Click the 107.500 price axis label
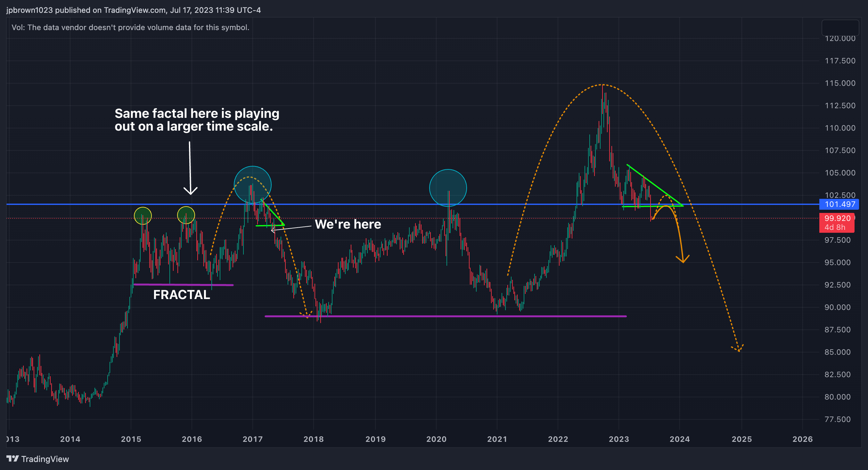 click(x=840, y=150)
